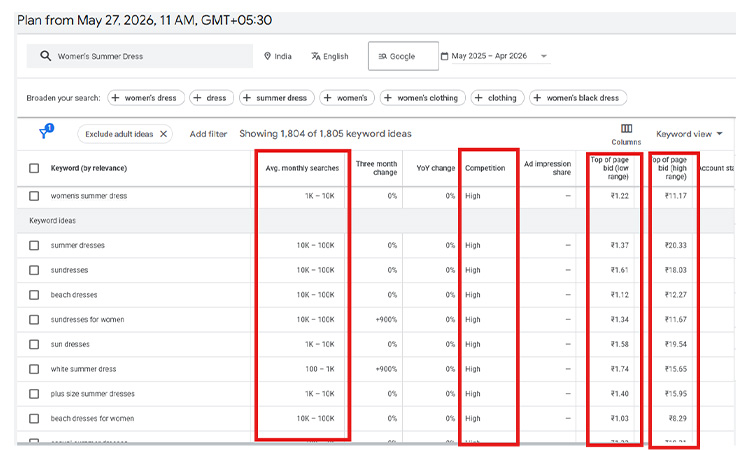Open the filter funnel icon

click(46, 131)
